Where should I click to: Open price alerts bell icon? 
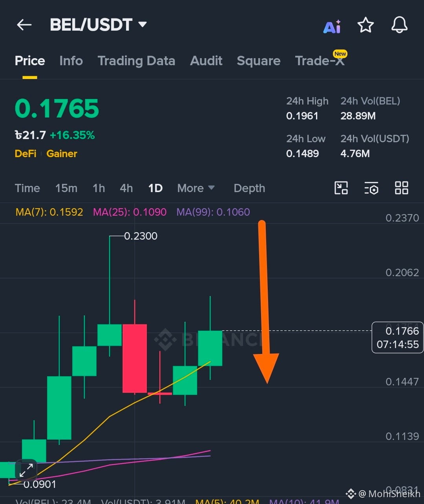point(399,25)
